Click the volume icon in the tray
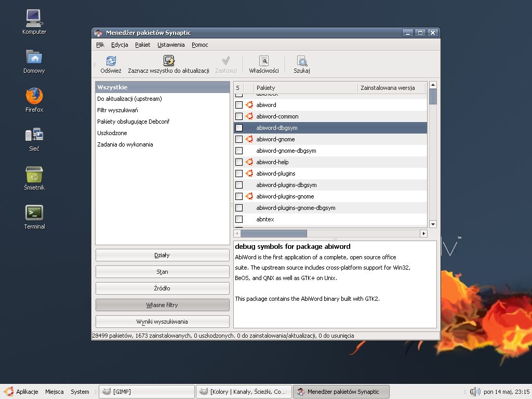Viewport: 532px width, 399px height. [475, 392]
